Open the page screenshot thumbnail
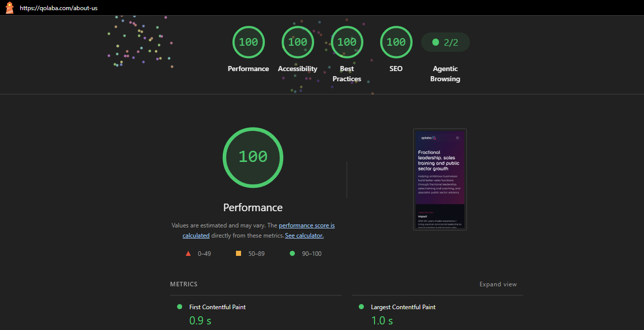Screen dimensions: 644x330 440,179
